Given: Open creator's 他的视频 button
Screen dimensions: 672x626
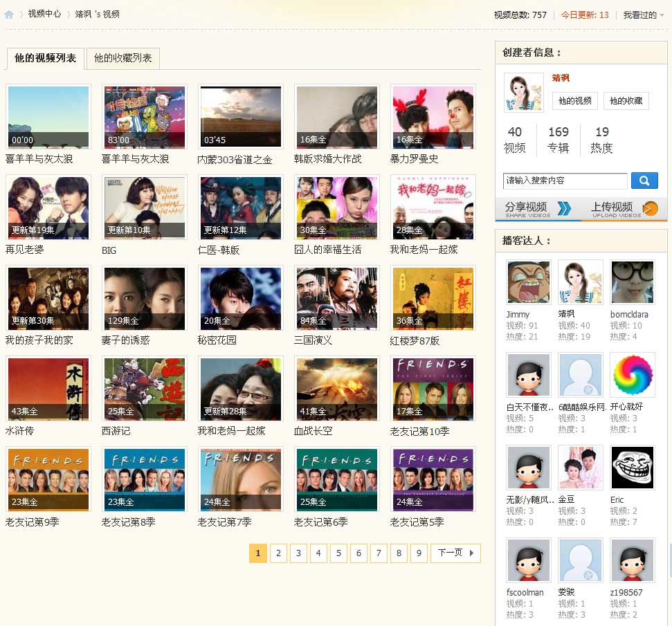Looking at the screenshot, I should [x=574, y=101].
